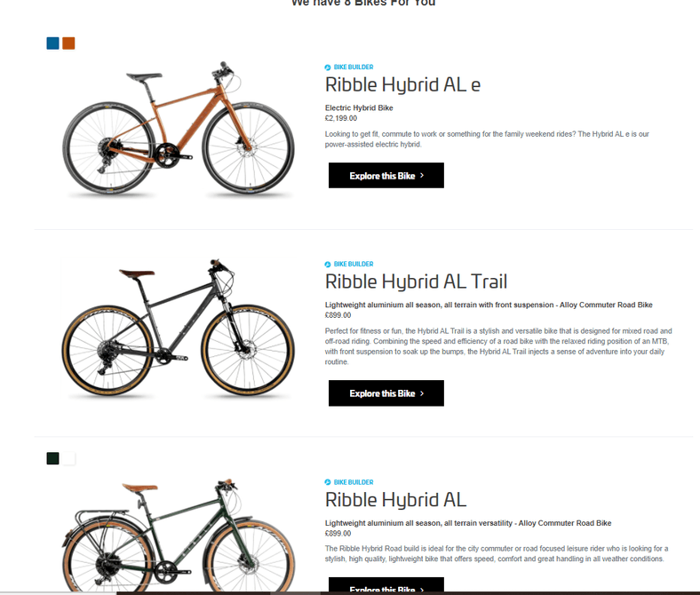
Task: Click chevron arrow on Hybrid AL Trail Explore button
Action: click(x=422, y=393)
